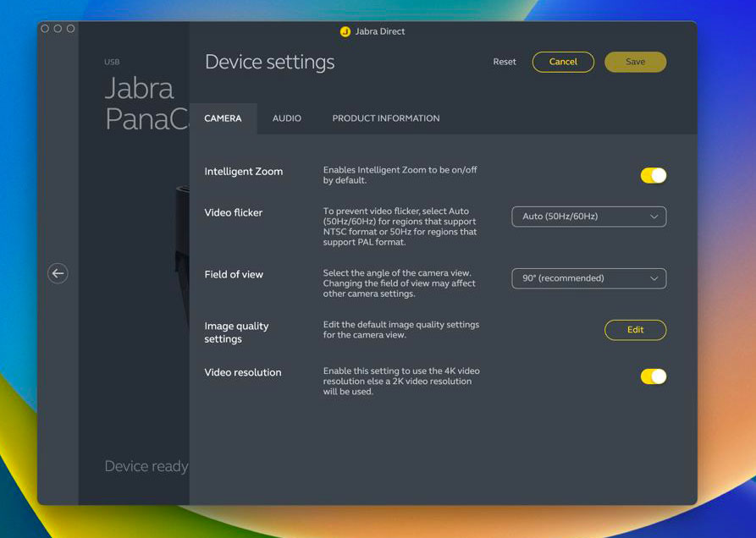756x538 pixels.
Task: Toggle the Video resolution 4K switch
Action: [x=654, y=376]
